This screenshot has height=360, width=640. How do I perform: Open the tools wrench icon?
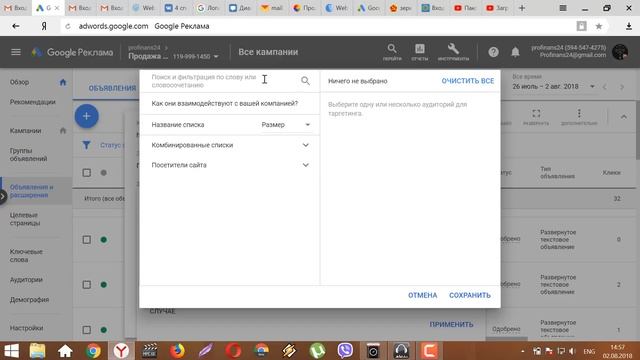click(453, 52)
